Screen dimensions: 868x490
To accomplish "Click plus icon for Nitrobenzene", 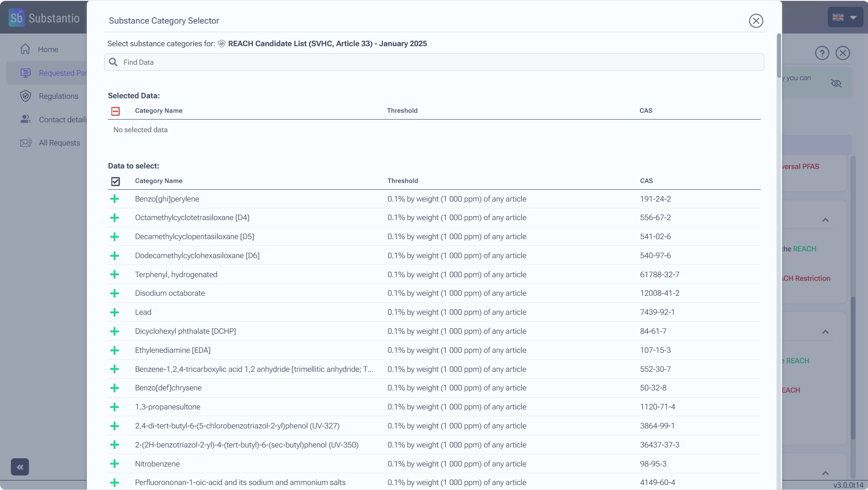I will coord(114,464).
